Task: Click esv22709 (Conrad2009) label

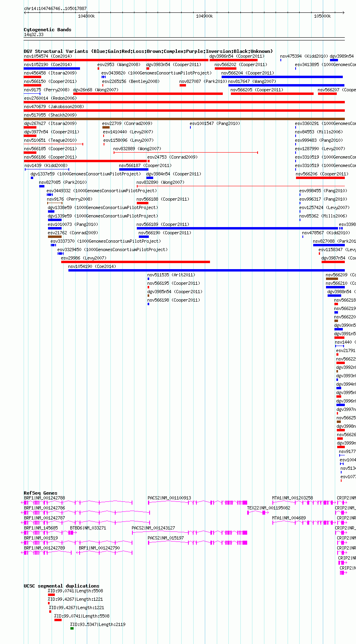Action: point(127,123)
